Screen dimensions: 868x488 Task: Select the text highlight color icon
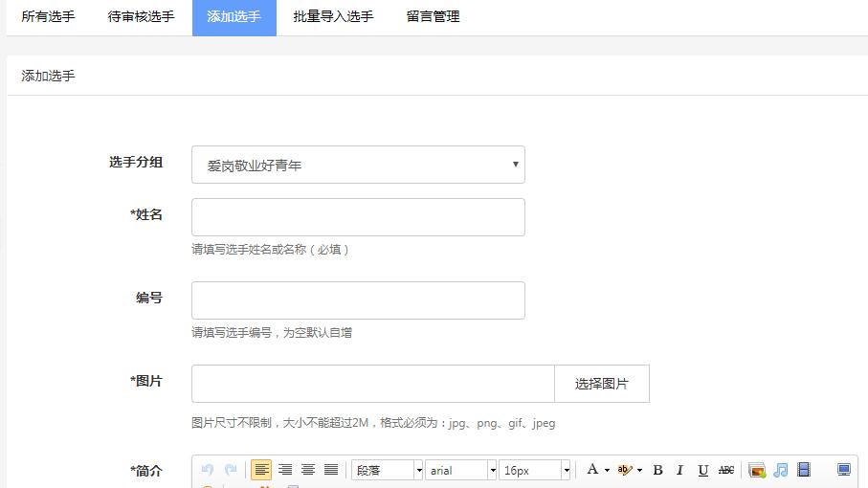click(624, 470)
